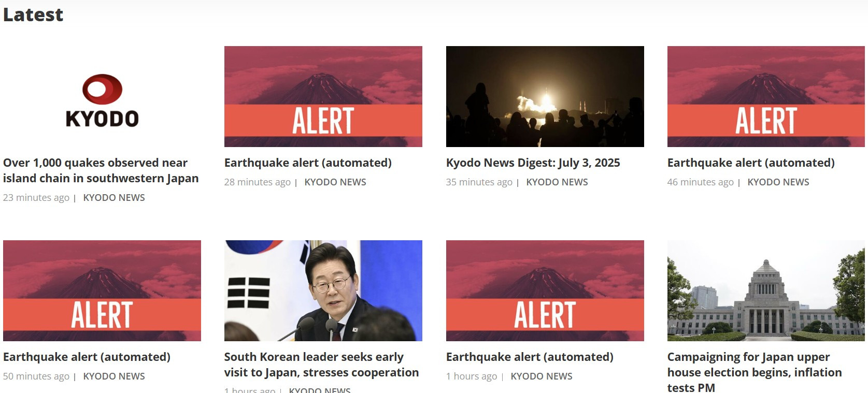Open the rocket launch night photo thumbnail
The image size is (868, 393).
click(x=545, y=96)
